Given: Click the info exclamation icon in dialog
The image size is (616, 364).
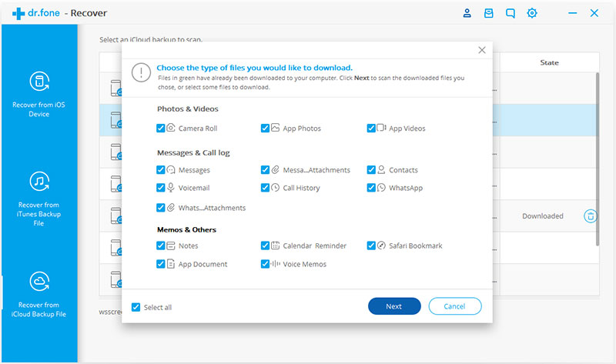Looking at the screenshot, I should click(141, 72).
